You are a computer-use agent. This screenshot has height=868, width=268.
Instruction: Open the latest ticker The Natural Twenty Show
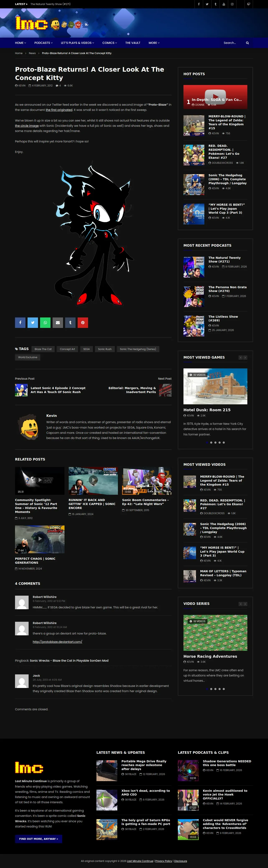[51, 4]
